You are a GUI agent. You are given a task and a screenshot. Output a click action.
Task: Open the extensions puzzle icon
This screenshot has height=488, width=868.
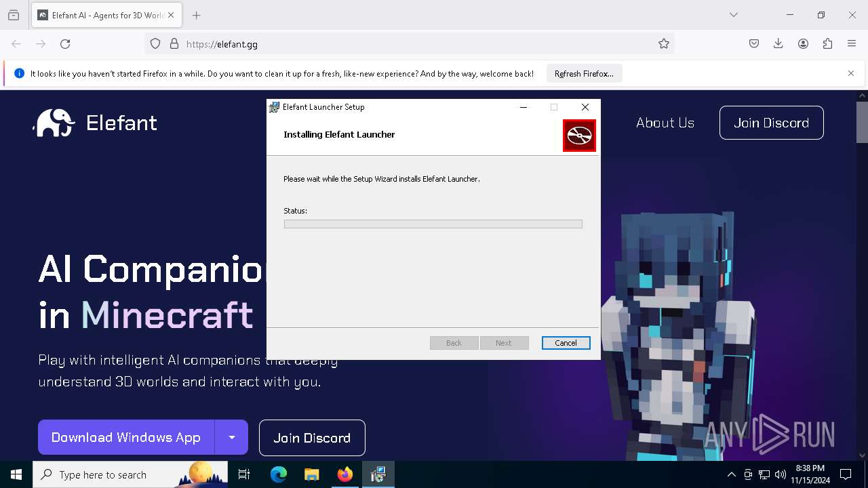827,43
